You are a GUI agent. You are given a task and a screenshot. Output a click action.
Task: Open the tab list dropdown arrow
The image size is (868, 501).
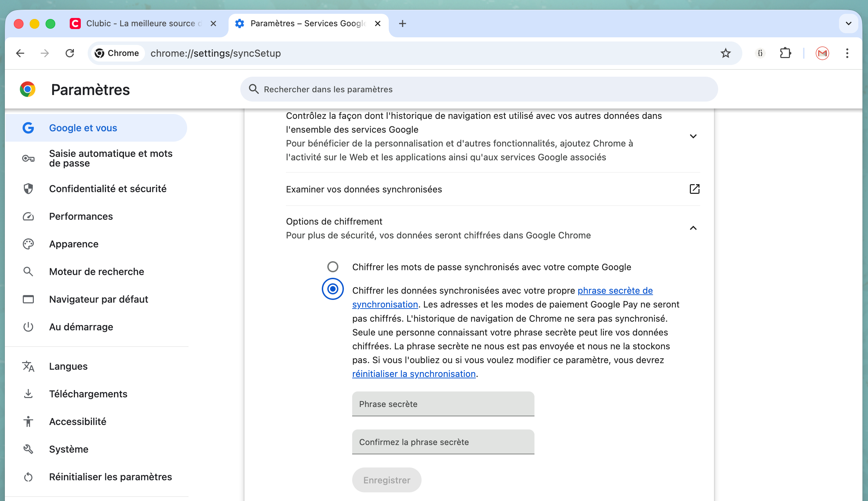(x=848, y=23)
